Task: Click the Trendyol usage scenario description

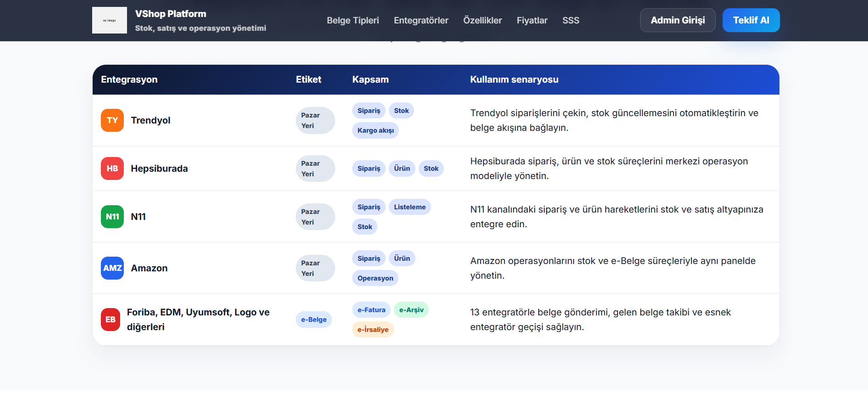Action: point(614,120)
